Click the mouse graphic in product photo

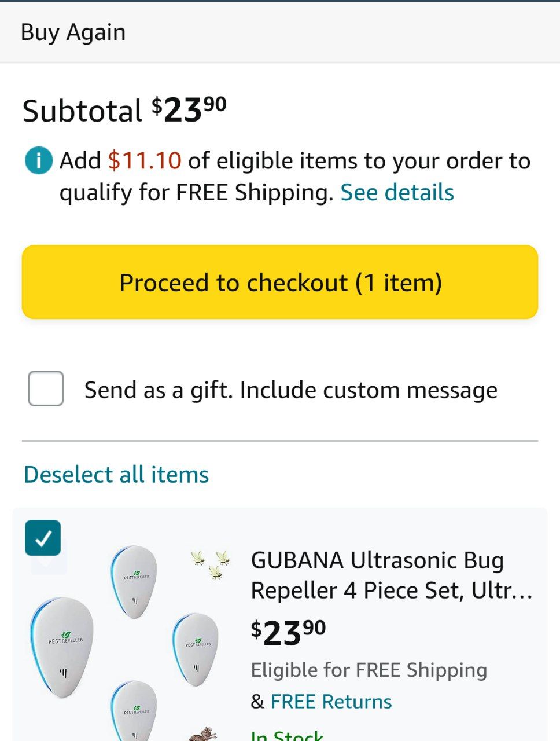(x=203, y=733)
